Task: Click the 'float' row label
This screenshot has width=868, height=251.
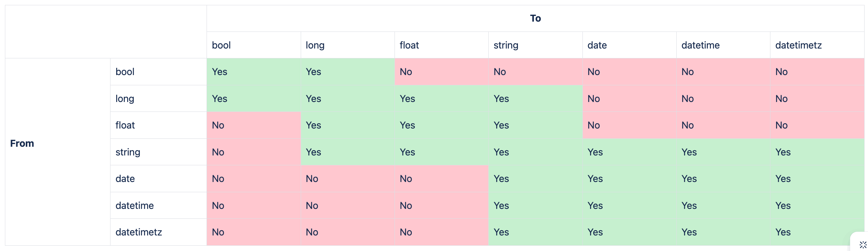Action: 125,125
